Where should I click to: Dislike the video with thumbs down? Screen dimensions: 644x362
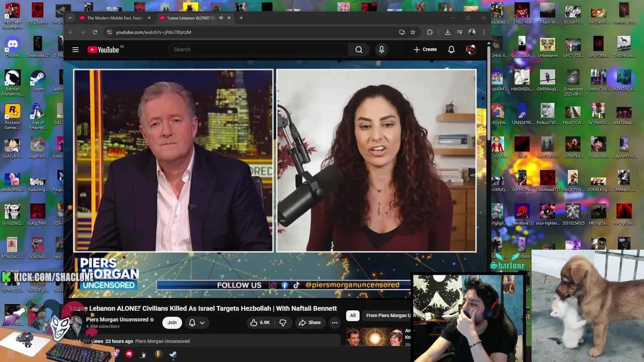coord(283,323)
